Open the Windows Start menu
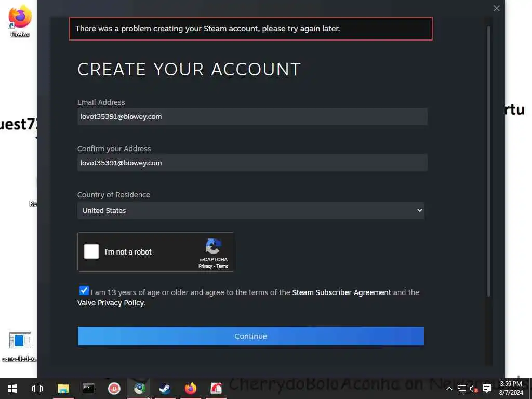 click(x=12, y=389)
